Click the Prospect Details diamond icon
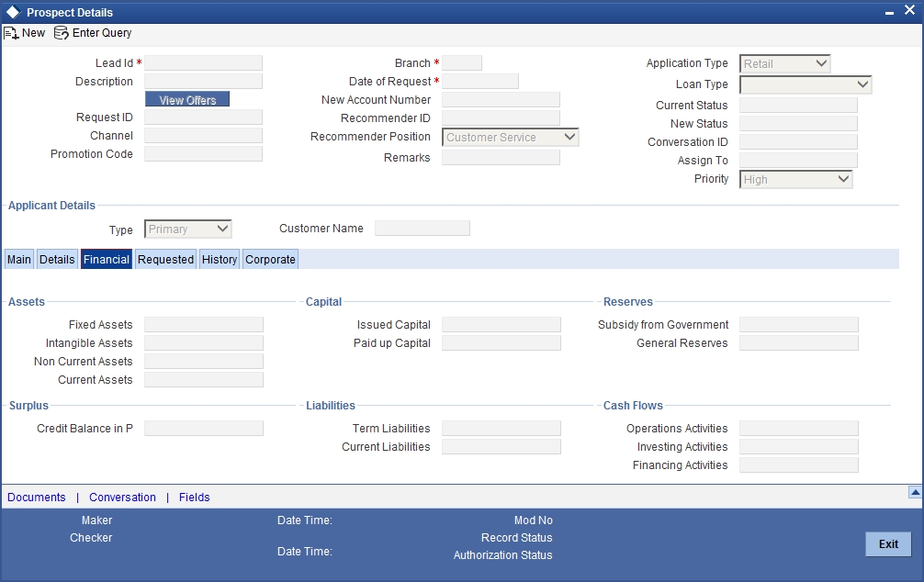924x582 pixels. (13, 12)
